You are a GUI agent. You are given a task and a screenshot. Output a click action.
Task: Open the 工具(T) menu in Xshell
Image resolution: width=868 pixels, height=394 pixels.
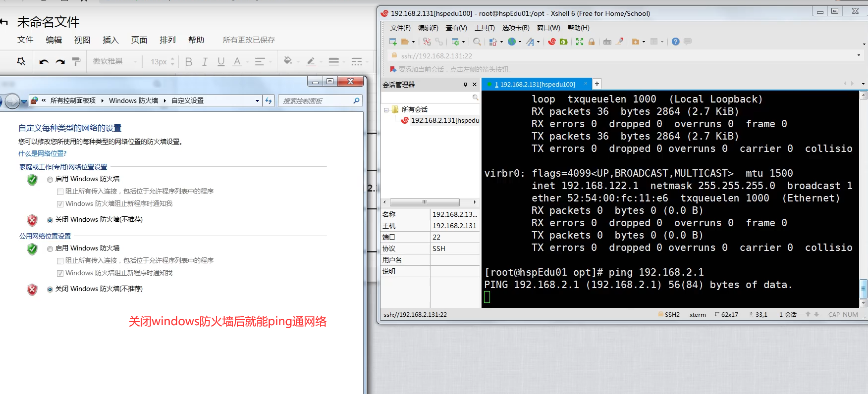click(485, 28)
